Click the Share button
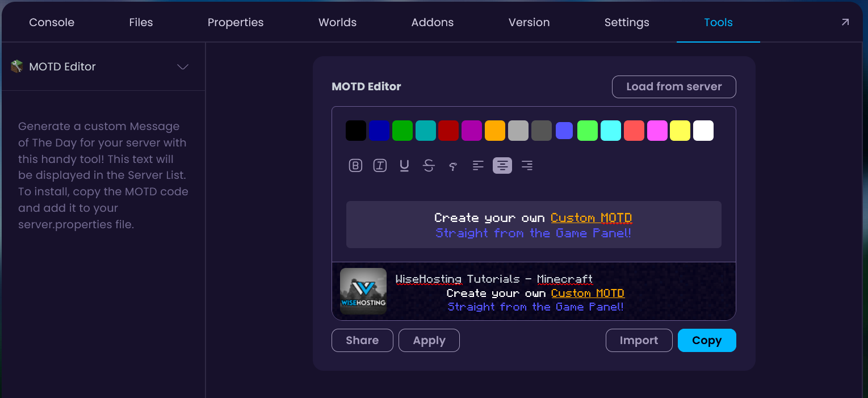The image size is (868, 398). (x=362, y=341)
